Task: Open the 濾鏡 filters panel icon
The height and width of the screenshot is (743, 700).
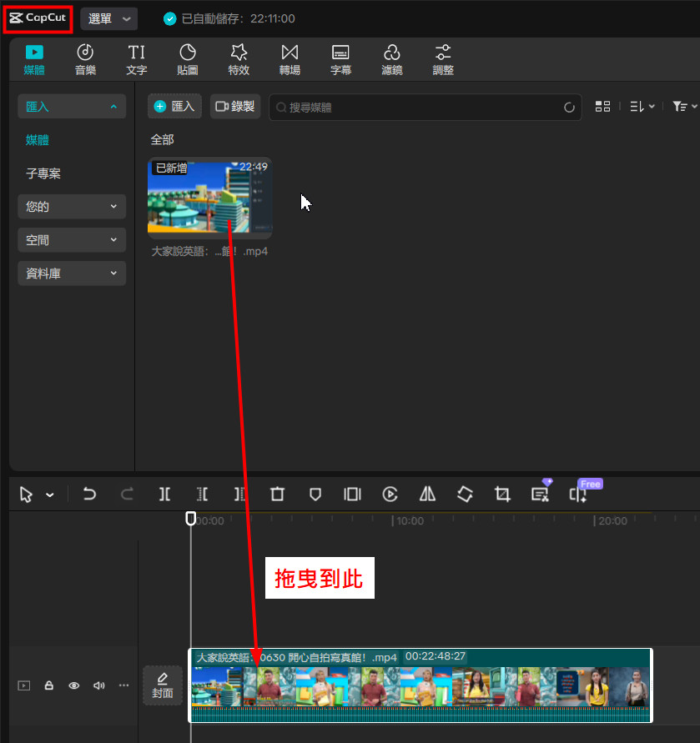Action: [x=392, y=60]
